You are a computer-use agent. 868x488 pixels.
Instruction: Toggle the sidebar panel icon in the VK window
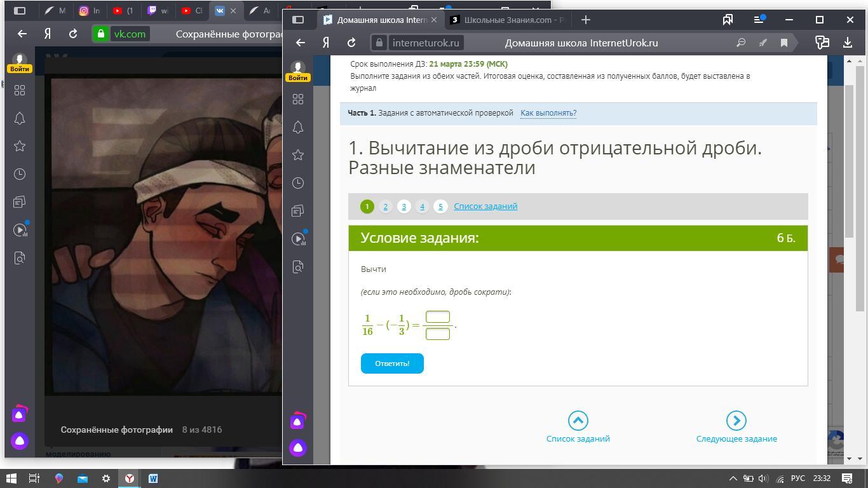coord(20,11)
